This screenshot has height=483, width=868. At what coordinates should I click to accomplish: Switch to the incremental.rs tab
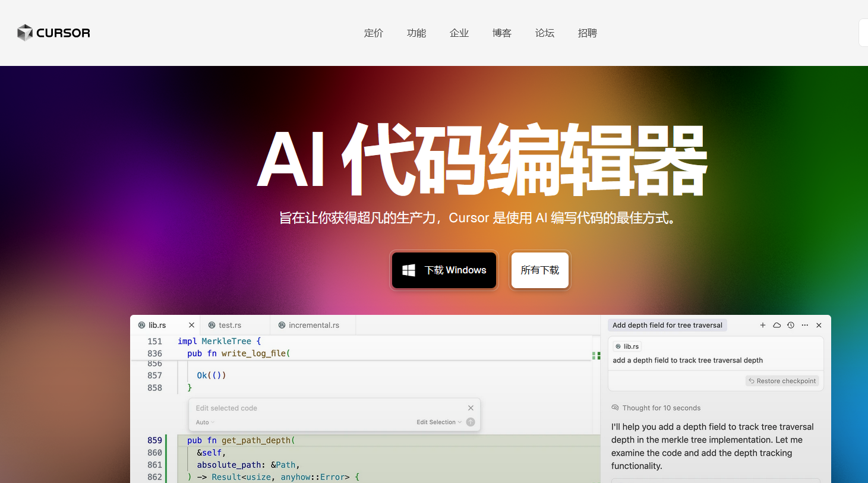[x=309, y=325]
